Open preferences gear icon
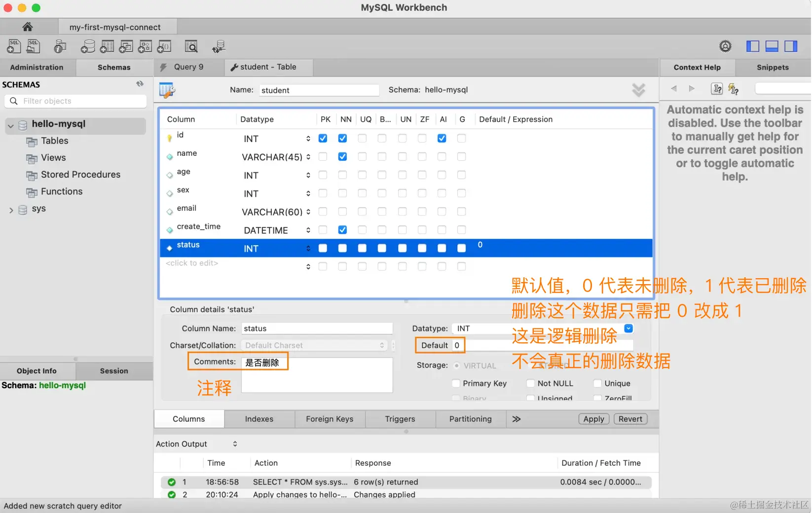This screenshot has width=812, height=513. pyautogui.click(x=725, y=46)
